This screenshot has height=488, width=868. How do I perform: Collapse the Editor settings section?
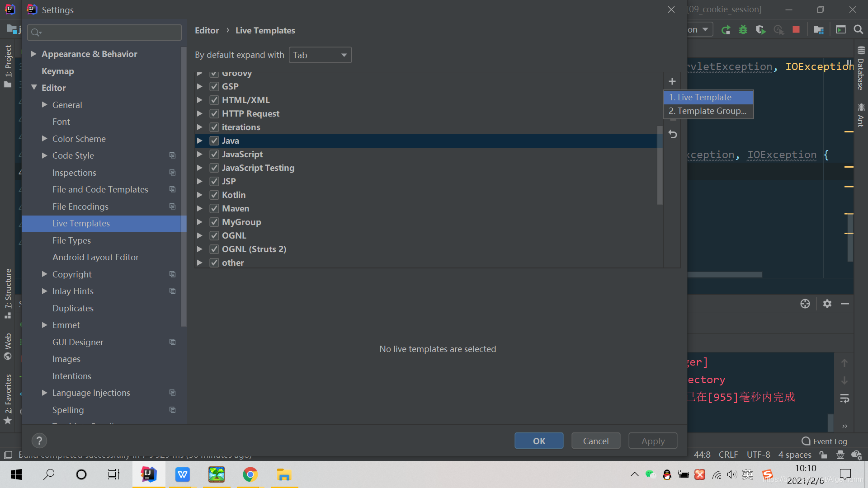point(33,88)
